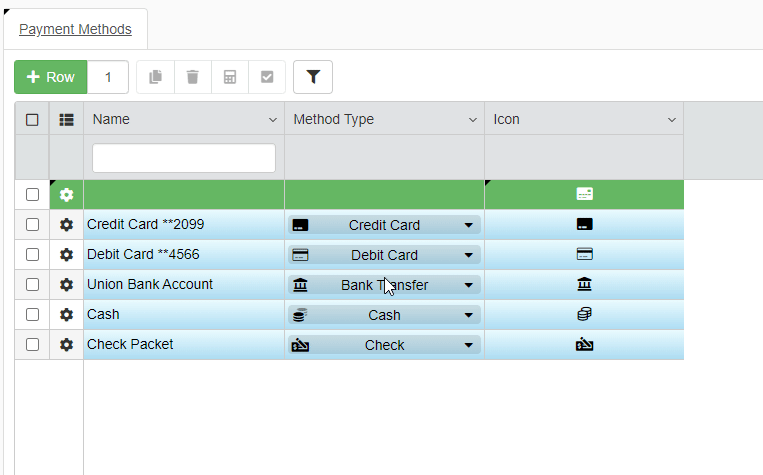The width and height of the screenshot is (763, 475).
Task: Check the box beside Check Packet
Action: point(32,345)
